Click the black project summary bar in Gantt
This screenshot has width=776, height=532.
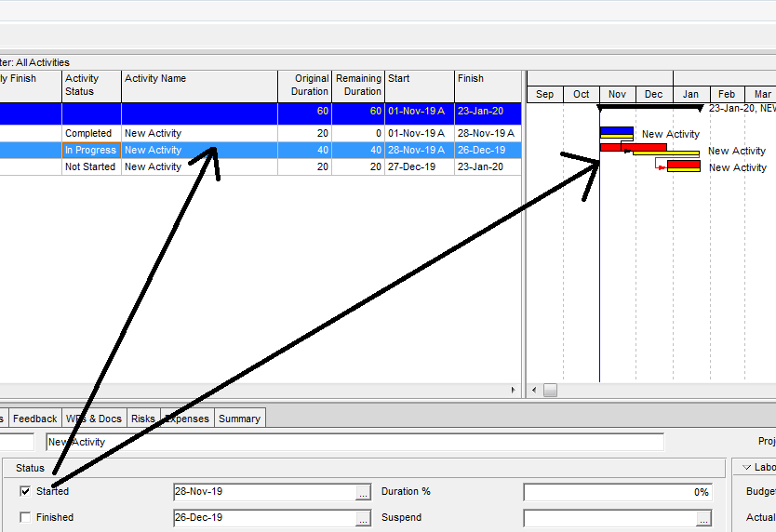pos(649,106)
